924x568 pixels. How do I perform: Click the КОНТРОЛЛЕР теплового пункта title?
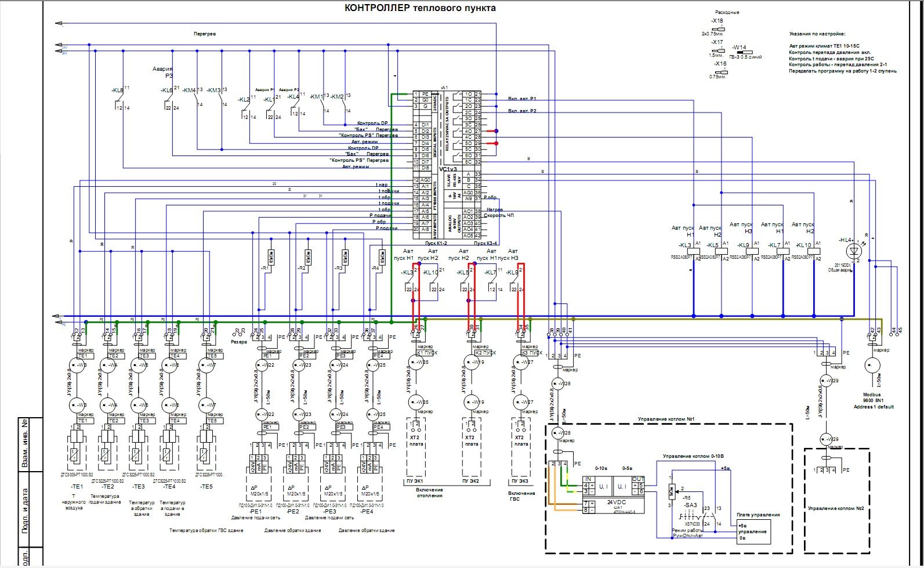click(420, 8)
